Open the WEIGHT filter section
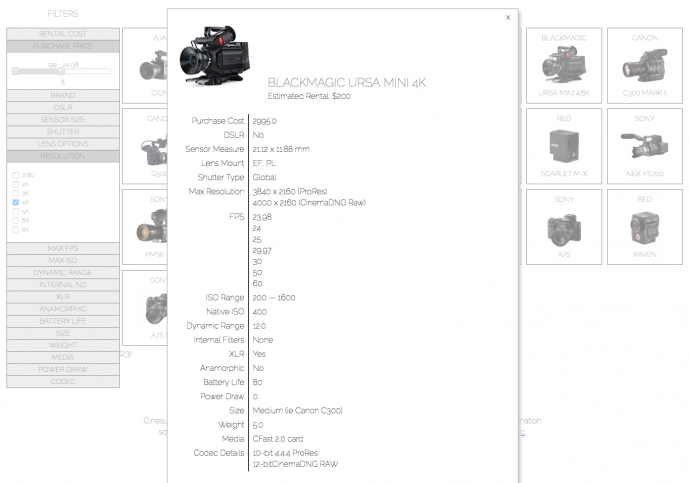Viewport: 690px width, 483px height. [63, 345]
